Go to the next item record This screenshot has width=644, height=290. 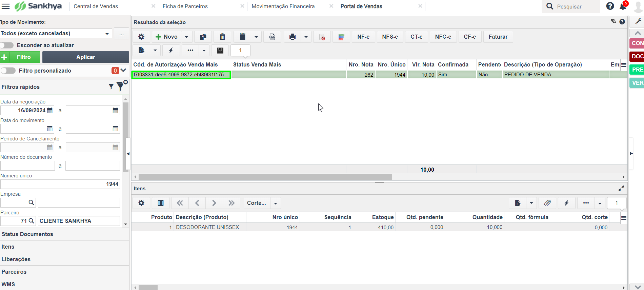click(x=214, y=203)
